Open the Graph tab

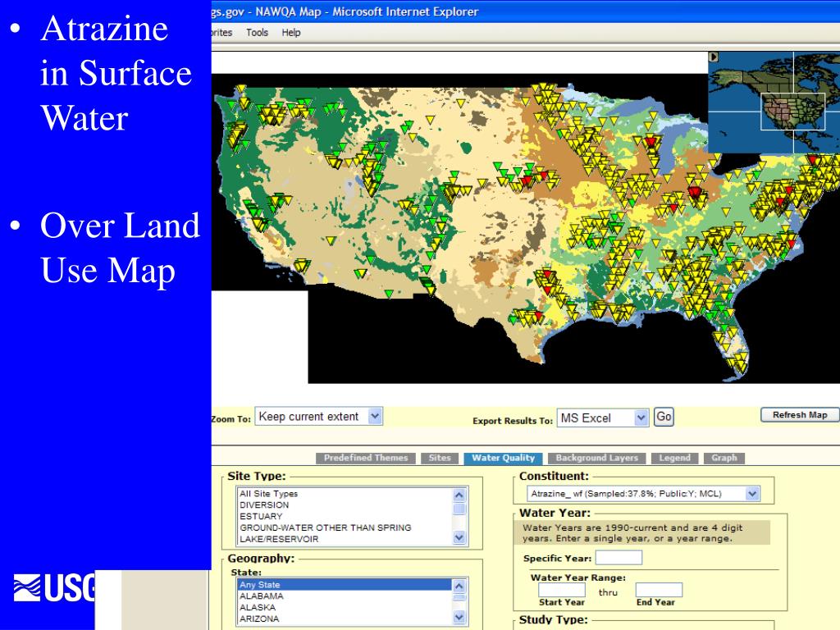click(724, 458)
